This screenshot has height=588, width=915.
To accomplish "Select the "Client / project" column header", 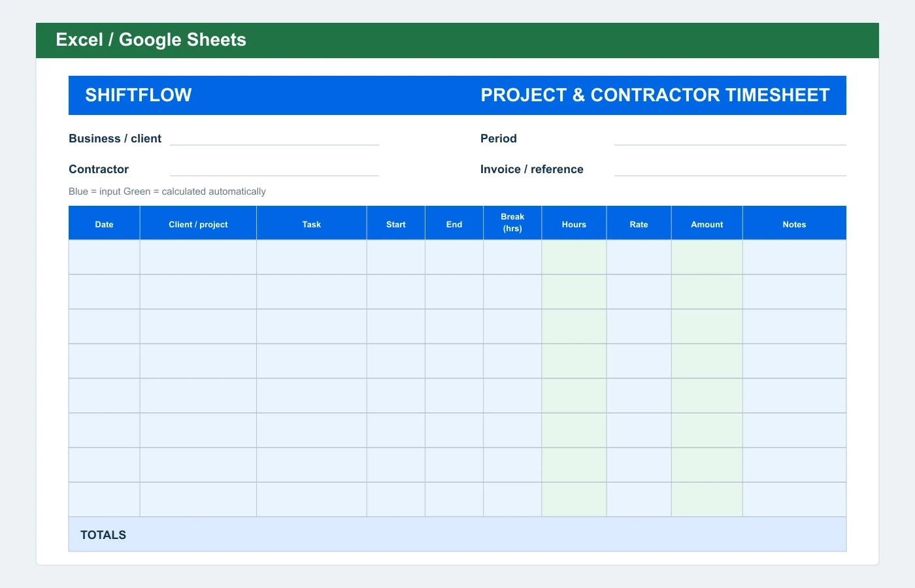I will coord(198,223).
